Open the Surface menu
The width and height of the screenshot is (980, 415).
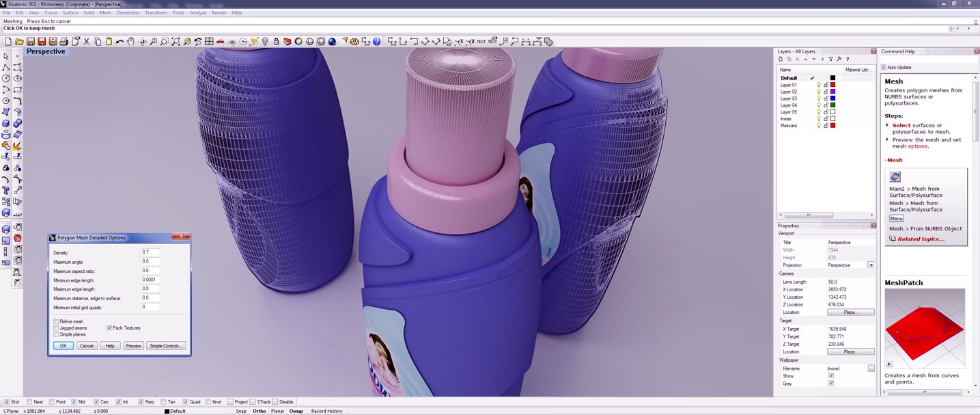pyautogui.click(x=70, y=12)
